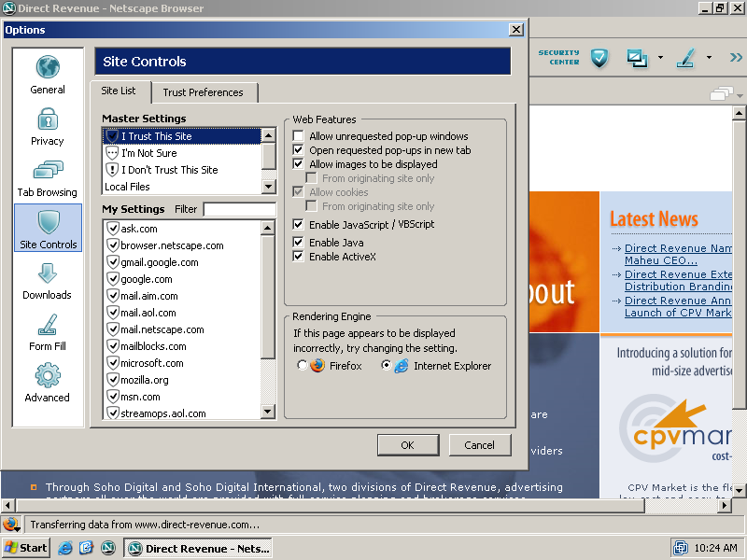Click Direct Revenue Netscape taskbar button
This screenshot has height=560, width=747.
(199, 548)
